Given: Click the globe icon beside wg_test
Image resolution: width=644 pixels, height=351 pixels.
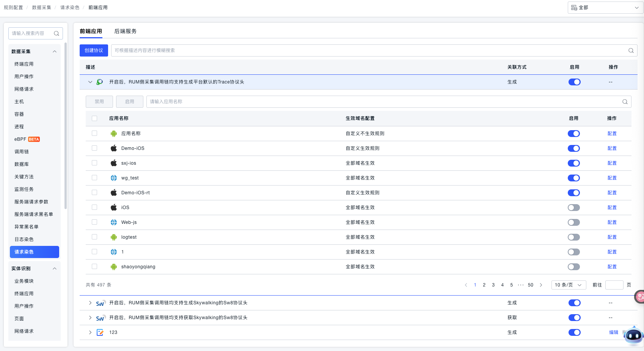Looking at the screenshot, I should tap(114, 178).
